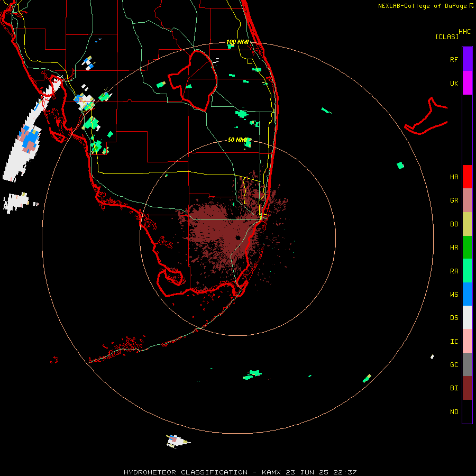
Task: Click the IC pink legend swatch
Action: (467, 341)
